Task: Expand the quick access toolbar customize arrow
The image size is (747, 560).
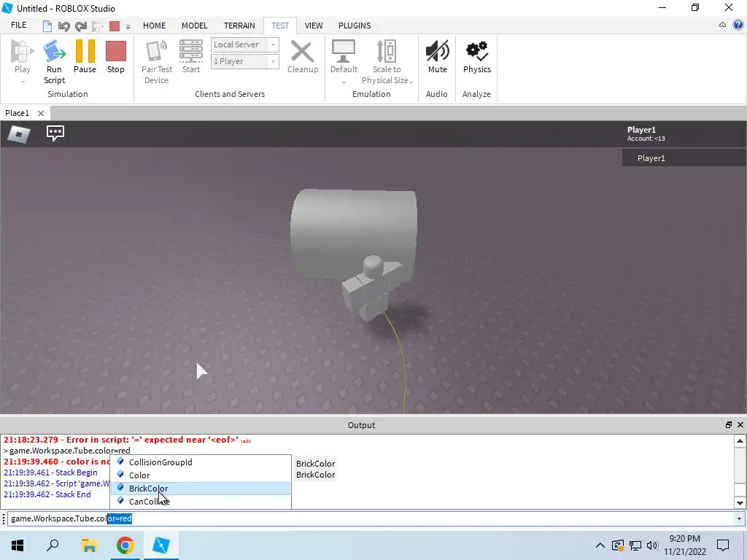Action: [x=128, y=27]
